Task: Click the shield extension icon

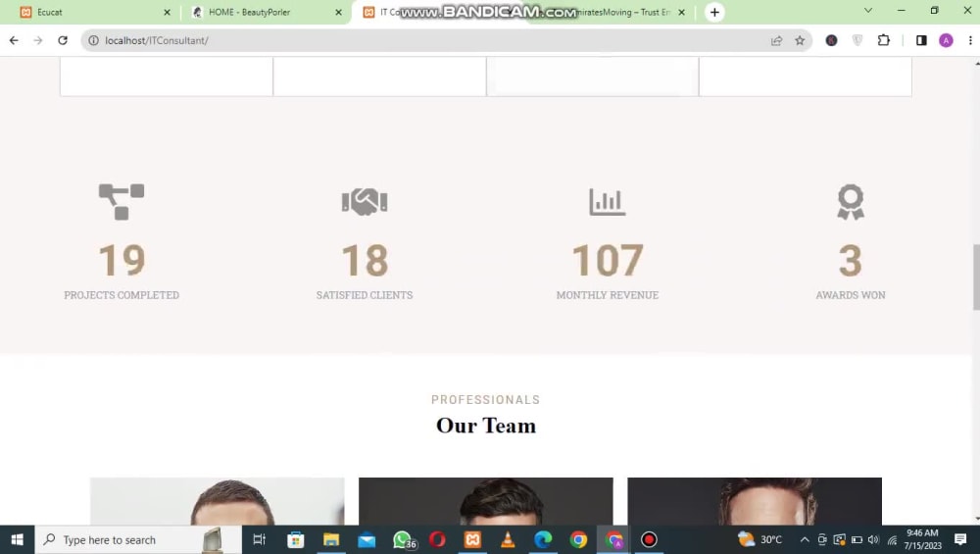Action: click(x=857, y=40)
